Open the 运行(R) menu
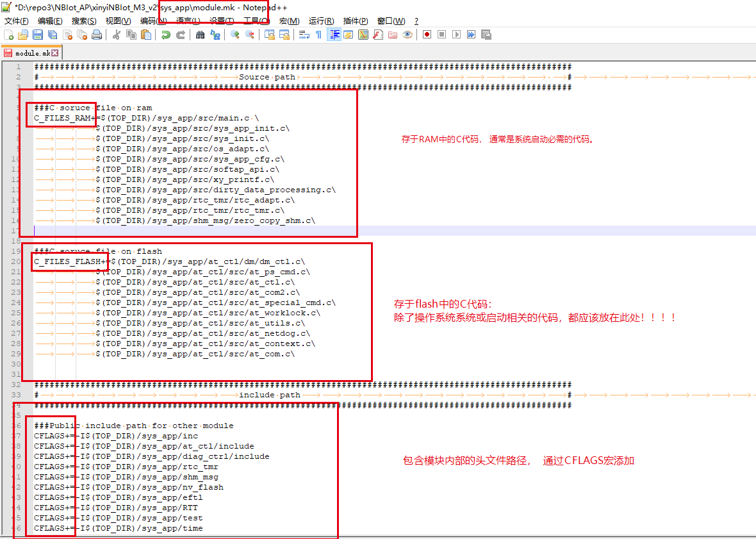The width and height of the screenshot is (756, 539). pos(322,21)
